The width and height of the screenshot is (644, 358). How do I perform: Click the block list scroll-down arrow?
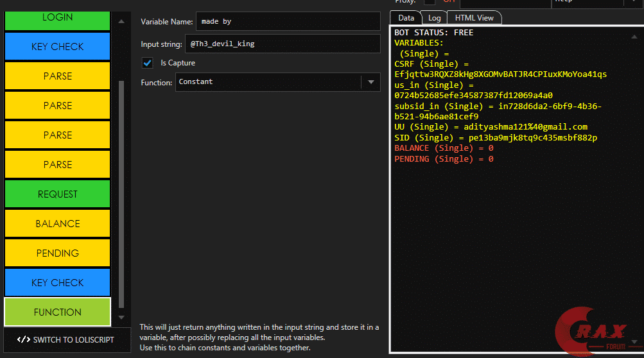coord(121,317)
